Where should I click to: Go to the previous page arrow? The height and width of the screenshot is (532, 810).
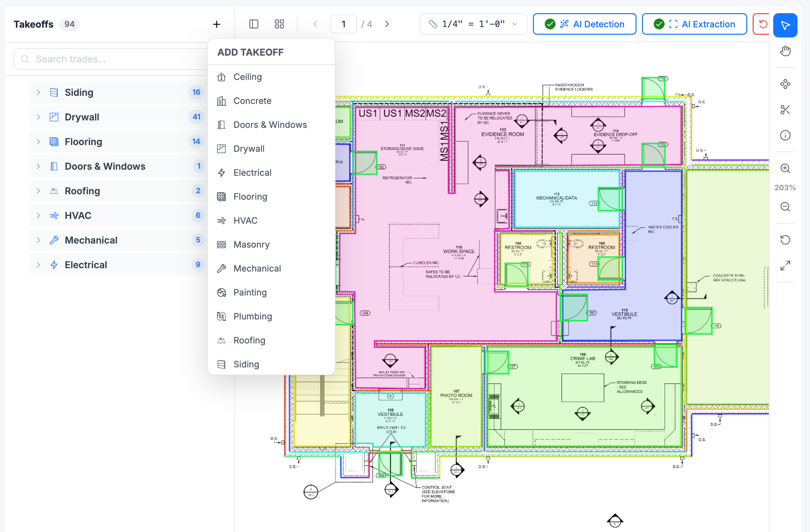coord(315,24)
